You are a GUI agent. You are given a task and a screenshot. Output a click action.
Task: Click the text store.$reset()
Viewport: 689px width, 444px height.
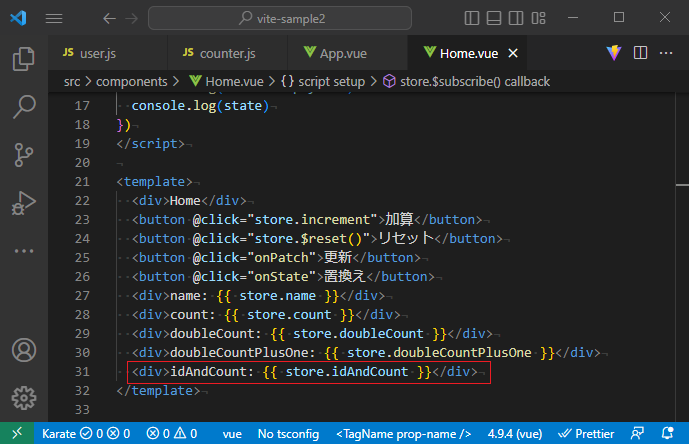pyautogui.click(x=308, y=239)
